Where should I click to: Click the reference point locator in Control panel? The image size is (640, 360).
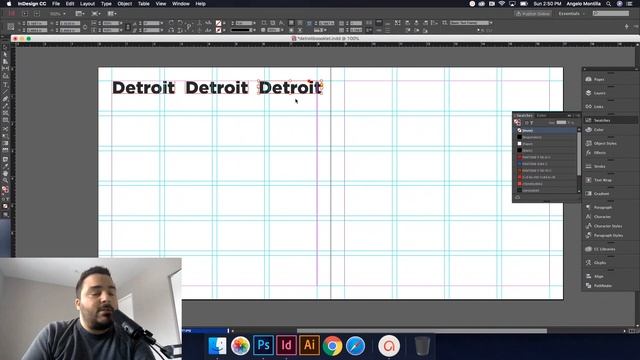click(x=11, y=27)
